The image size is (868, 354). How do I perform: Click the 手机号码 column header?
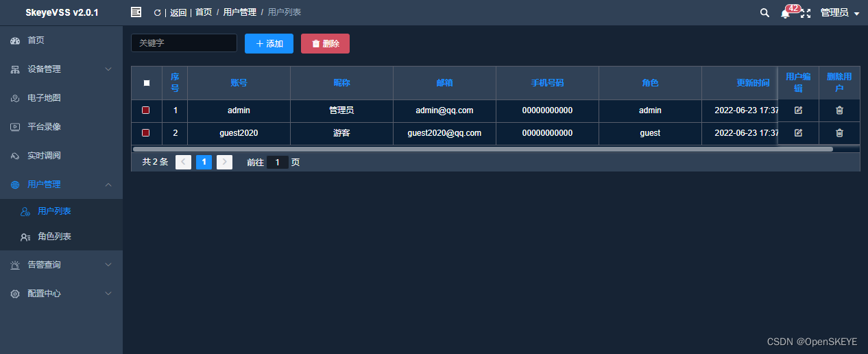pos(547,83)
